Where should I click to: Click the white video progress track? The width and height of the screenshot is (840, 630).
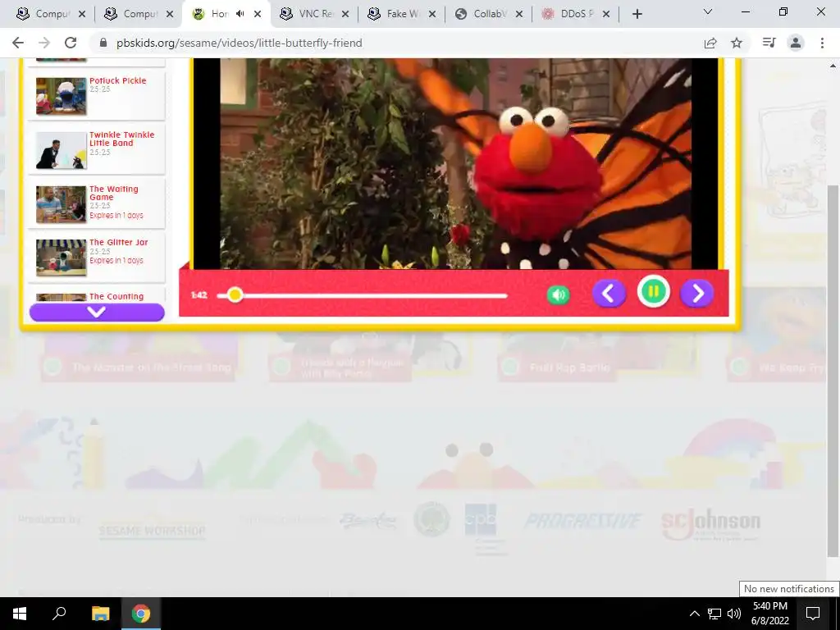pyautogui.click(x=362, y=295)
